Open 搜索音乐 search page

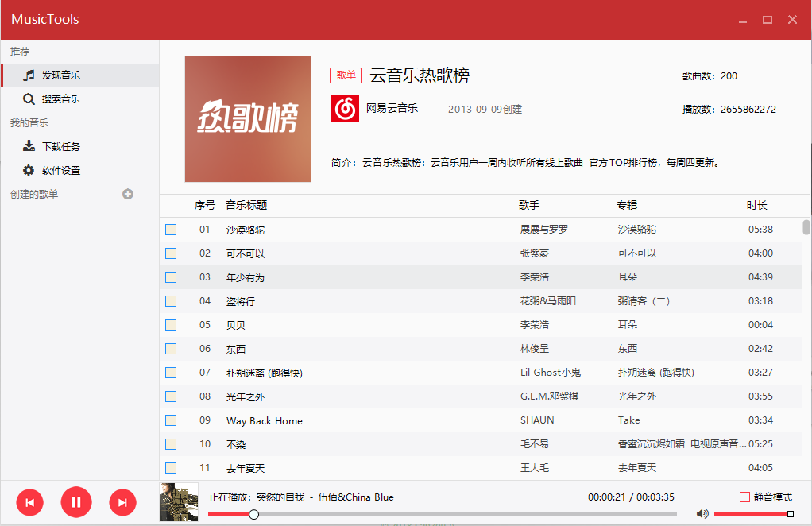(x=61, y=99)
